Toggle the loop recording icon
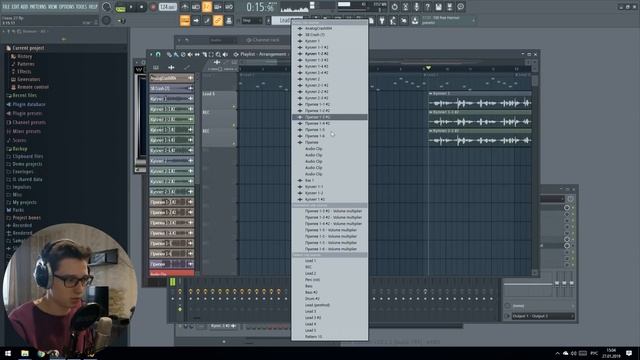 coord(229,7)
